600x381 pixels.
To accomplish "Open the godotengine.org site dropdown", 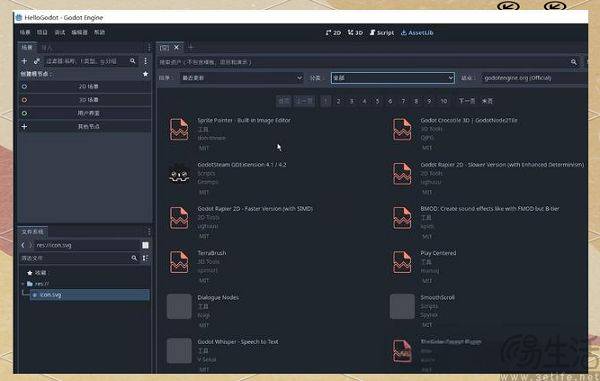I will tap(534, 78).
